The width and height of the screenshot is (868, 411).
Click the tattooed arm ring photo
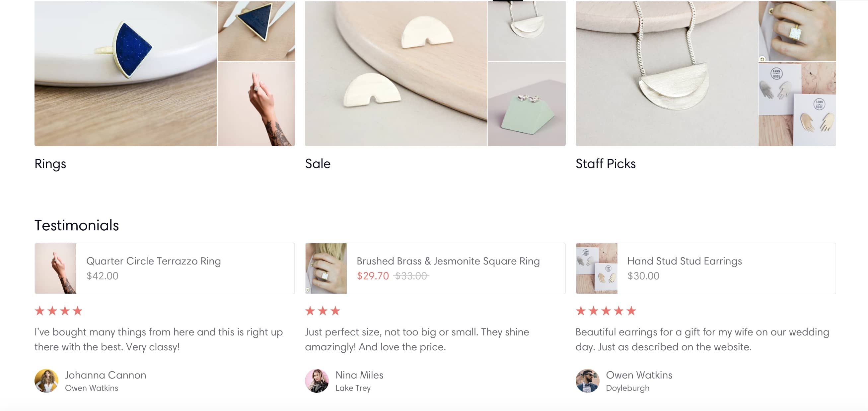pyautogui.click(x=256, y=104)
